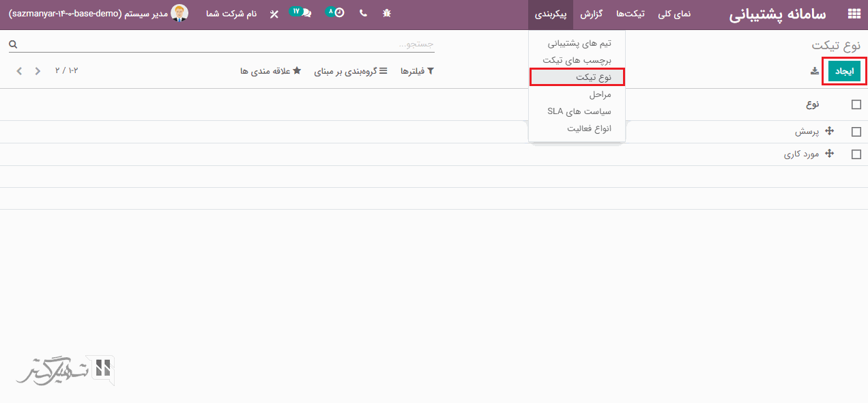Click the import records download icon

(814, 71)
